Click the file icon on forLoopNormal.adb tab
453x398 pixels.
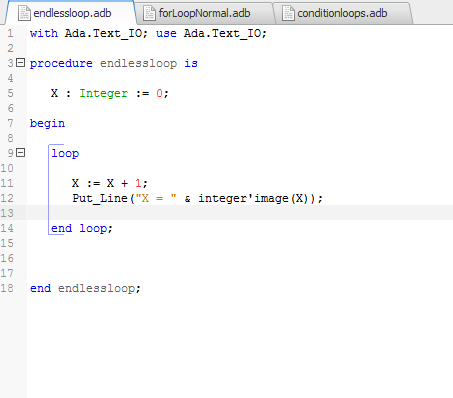149,13
